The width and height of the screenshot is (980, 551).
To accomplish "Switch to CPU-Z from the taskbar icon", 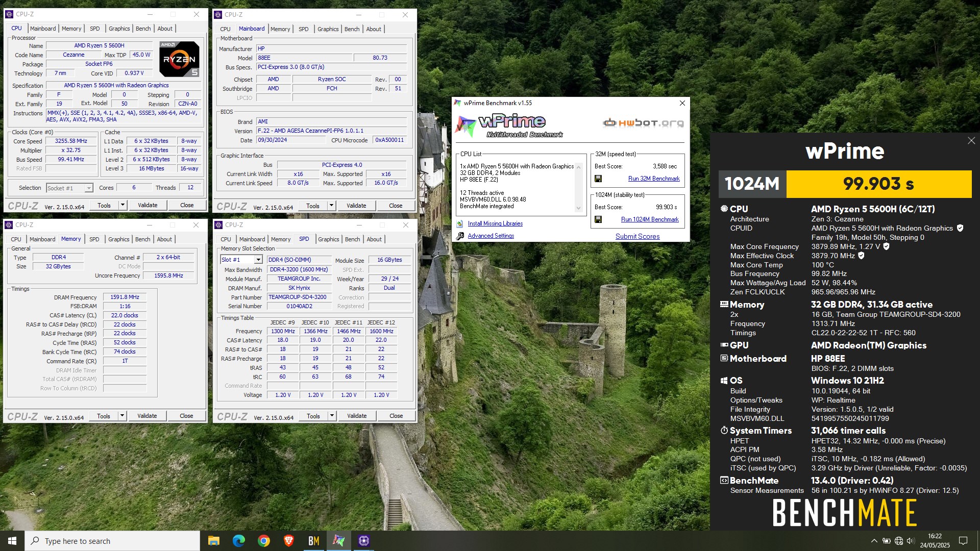I will point(364,541).
